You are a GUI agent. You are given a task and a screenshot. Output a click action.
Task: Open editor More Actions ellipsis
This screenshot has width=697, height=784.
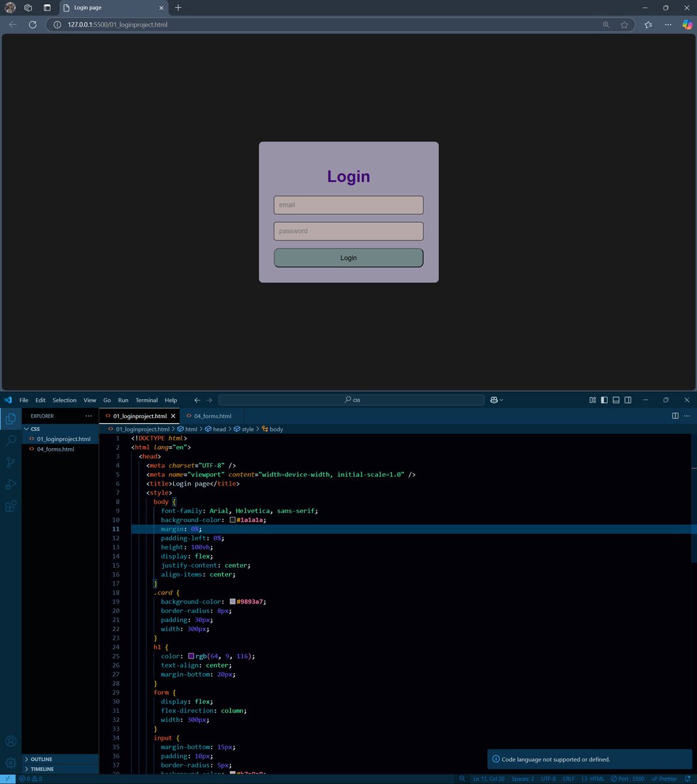pyautogui.click(x=687, y=416)
